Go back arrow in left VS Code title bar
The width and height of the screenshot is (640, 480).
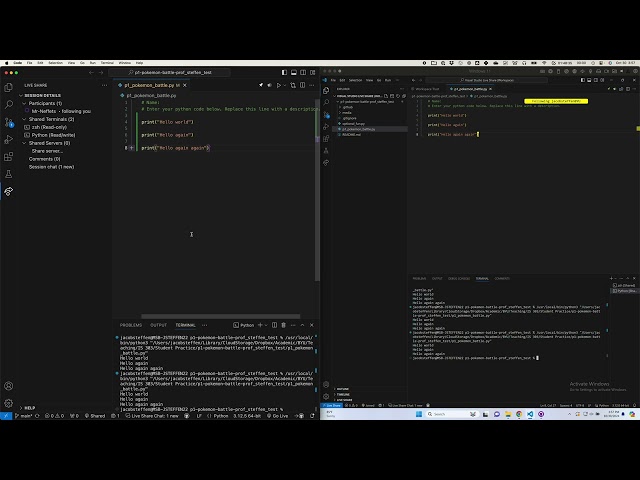tap(91, 72)
